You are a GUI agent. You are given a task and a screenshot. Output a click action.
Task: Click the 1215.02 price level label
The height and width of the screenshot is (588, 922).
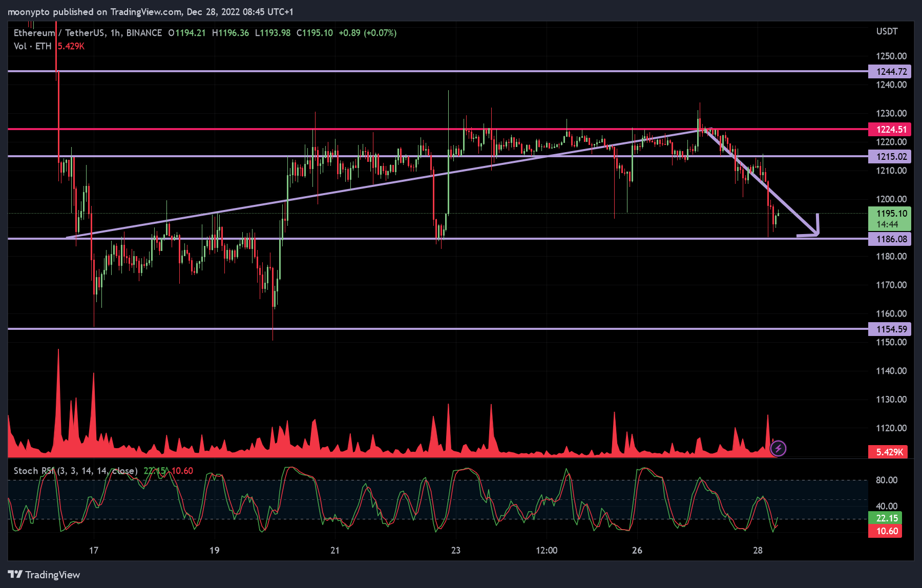pos(890,157)
